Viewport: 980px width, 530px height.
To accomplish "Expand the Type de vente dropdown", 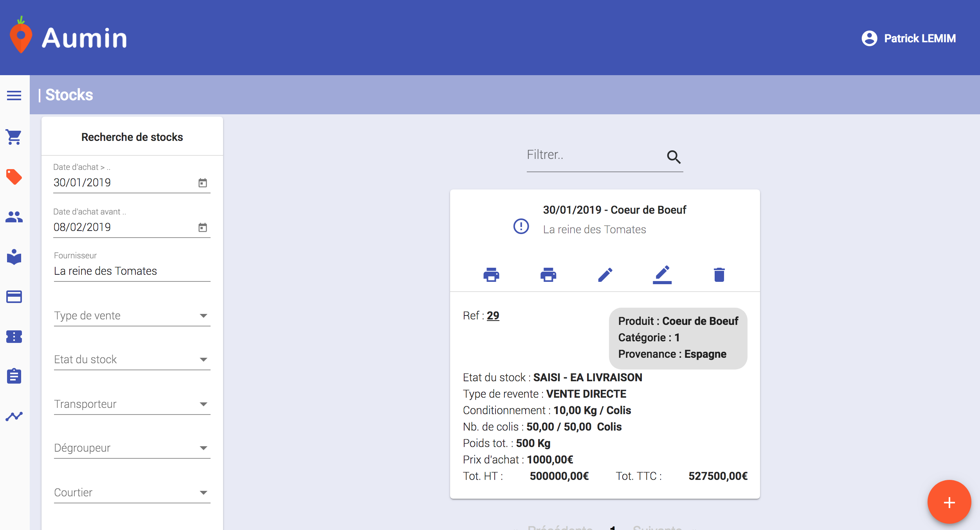I will pos(132,315).
